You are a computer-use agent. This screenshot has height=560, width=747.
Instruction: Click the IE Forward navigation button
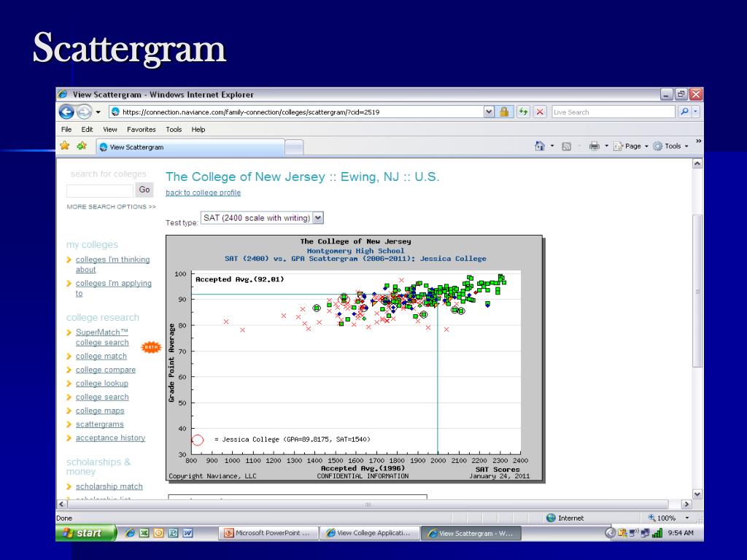(x=85, y=112)
